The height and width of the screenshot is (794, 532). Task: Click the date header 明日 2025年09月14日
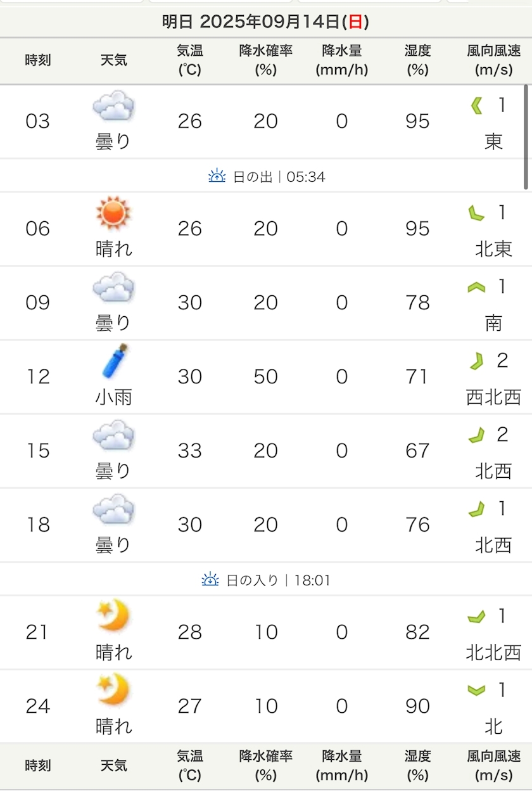(265, 22)
